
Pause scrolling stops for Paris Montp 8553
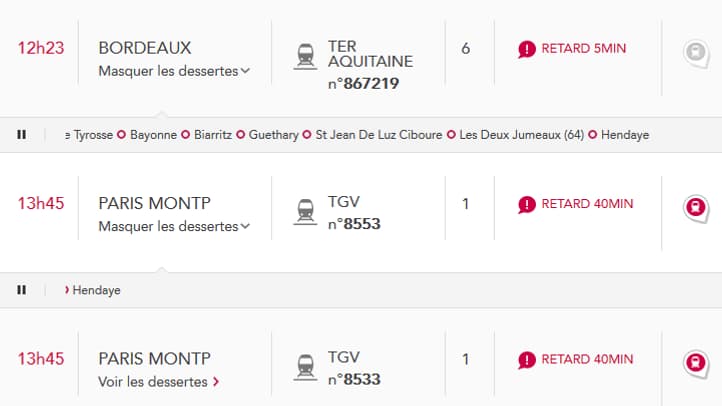[21, 290]
